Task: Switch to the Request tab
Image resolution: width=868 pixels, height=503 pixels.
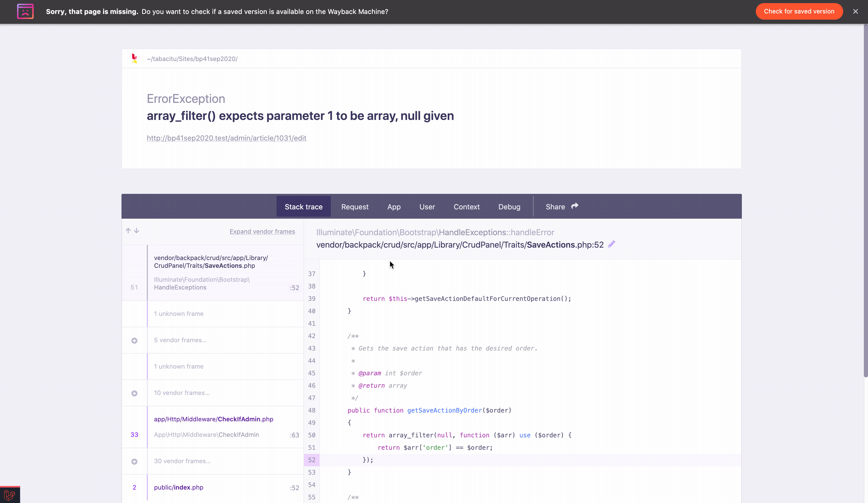Action: point(355,207)
